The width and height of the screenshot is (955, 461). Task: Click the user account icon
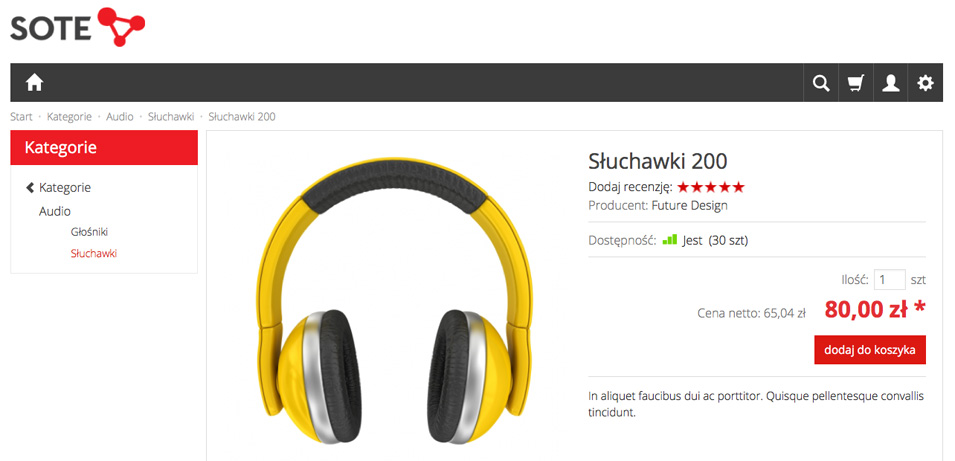click(890, 83)
